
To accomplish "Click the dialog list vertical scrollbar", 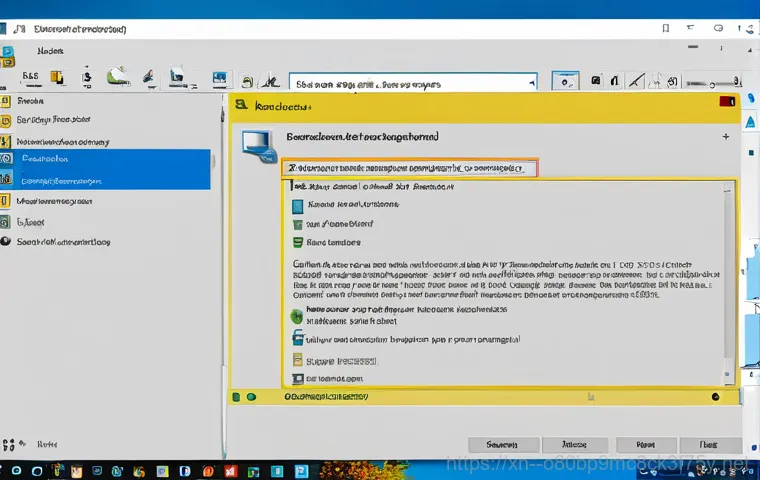I will 728,276.
